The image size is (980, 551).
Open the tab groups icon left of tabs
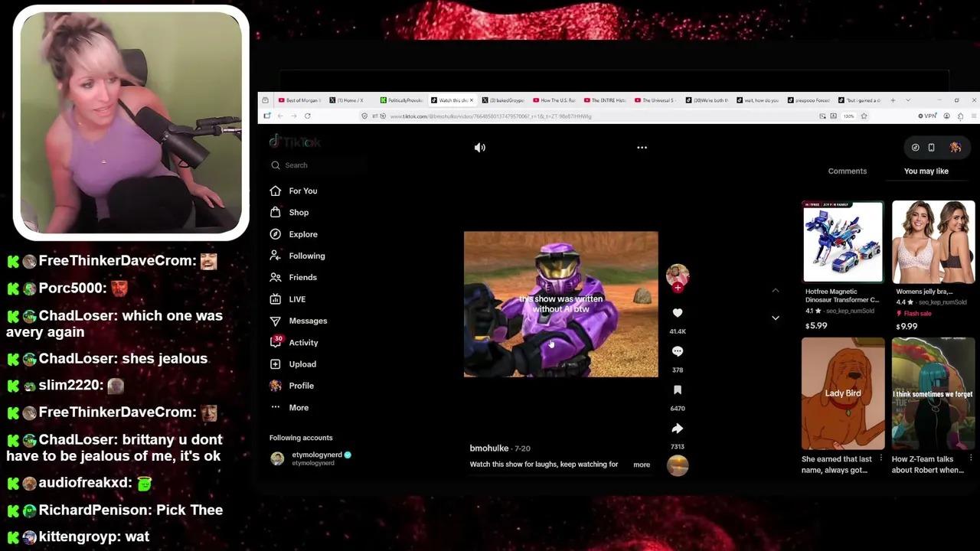click(x=265, y=100)
